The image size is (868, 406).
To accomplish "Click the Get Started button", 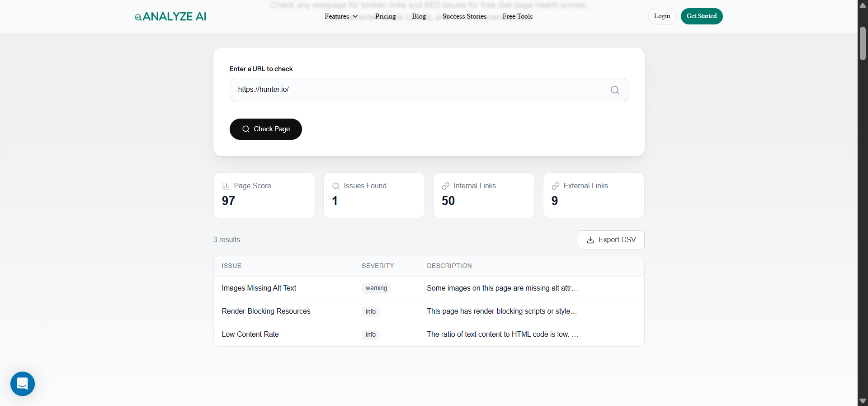I will (x=702, y=16).
